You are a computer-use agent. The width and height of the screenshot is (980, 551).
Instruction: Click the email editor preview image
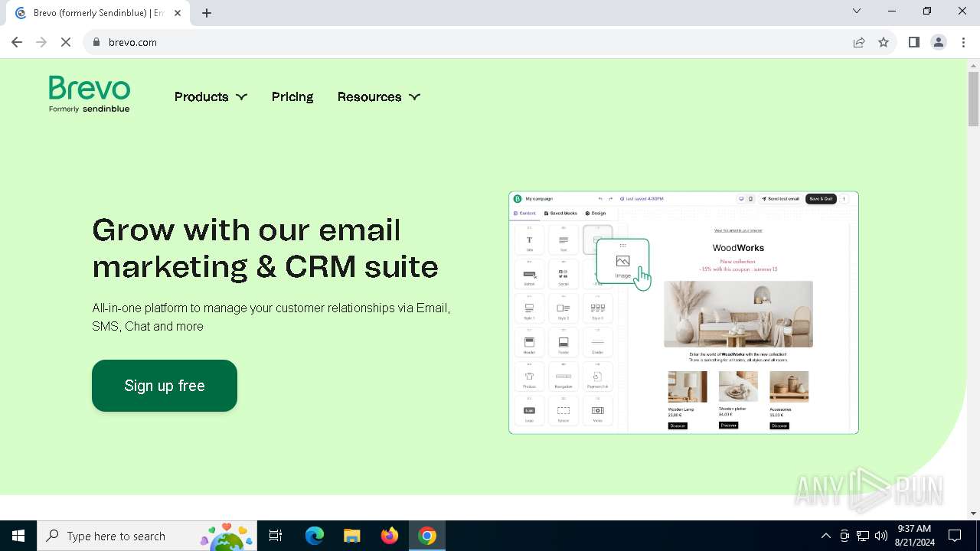pos(684,312)
